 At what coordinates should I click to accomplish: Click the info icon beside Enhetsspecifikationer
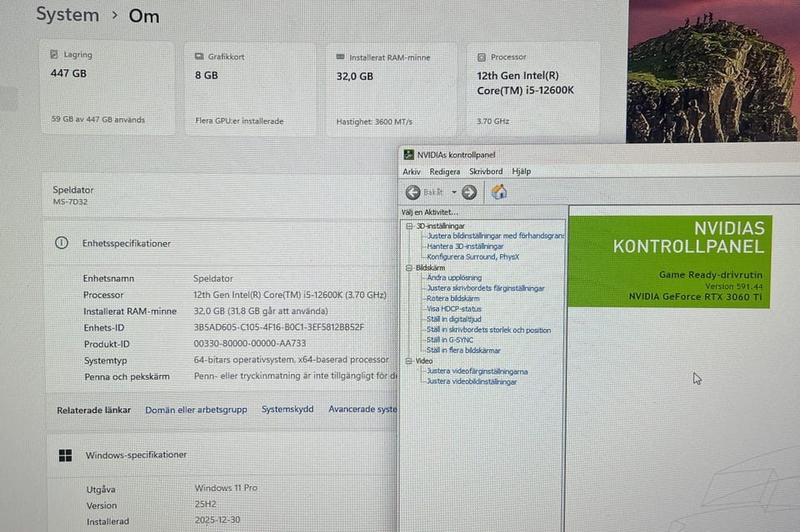pyautogui.click(x=62, y=243)
